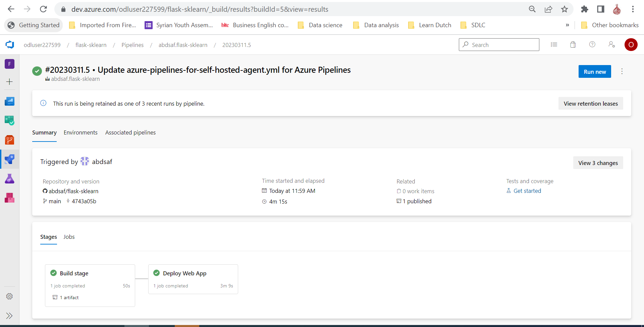Click the browser address bar URL

[200, 9]
